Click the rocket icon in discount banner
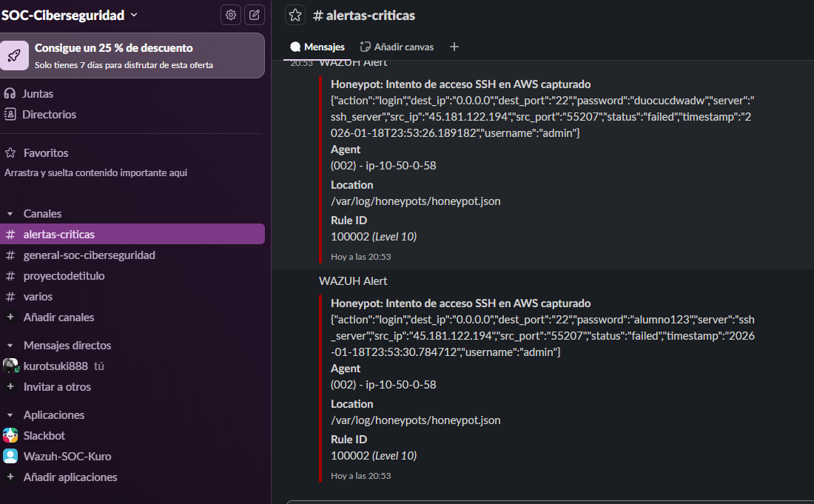This screenshot has height=504, width=814. click(x=14, y=56)
